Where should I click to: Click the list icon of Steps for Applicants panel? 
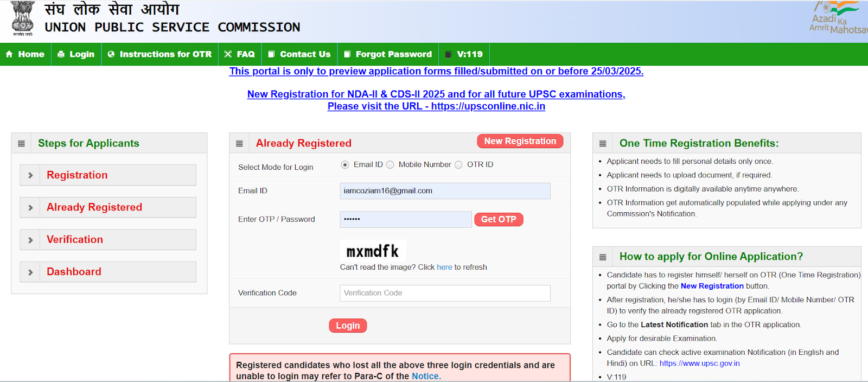click(21, 144)
